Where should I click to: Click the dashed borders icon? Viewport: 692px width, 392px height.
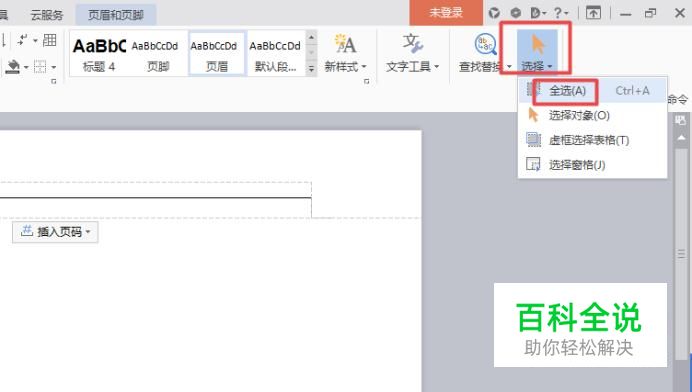coord(40,67)
